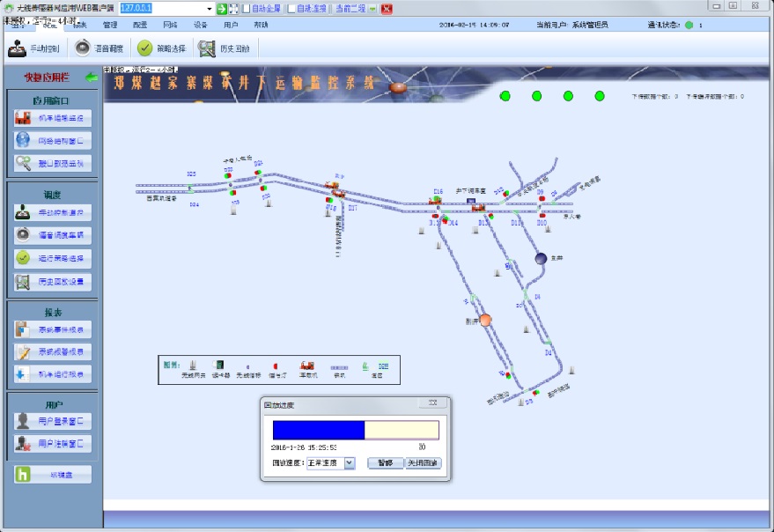Click the 手动控制 joystick toolbar icon
Screen dimensions: 774x532
[17, 48]
